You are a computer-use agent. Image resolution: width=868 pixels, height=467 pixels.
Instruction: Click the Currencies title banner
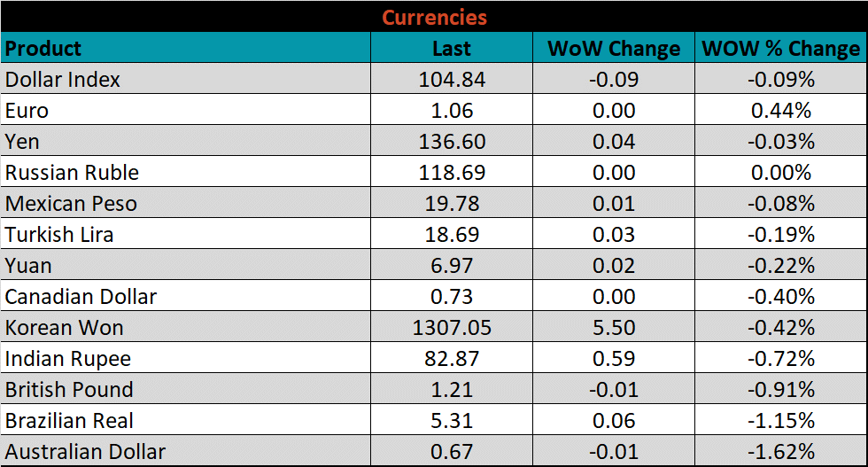click(434, 17)
